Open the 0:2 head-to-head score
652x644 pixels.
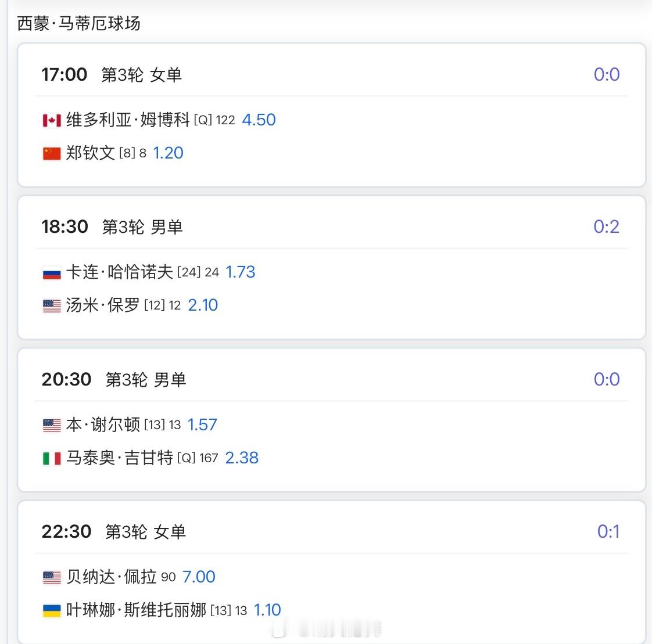606,227
